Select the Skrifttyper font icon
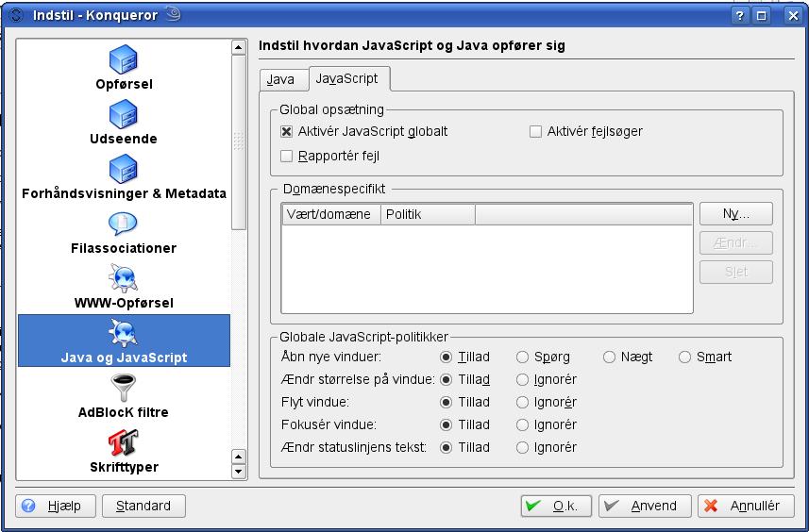809x532 pixels. point(124,442)
